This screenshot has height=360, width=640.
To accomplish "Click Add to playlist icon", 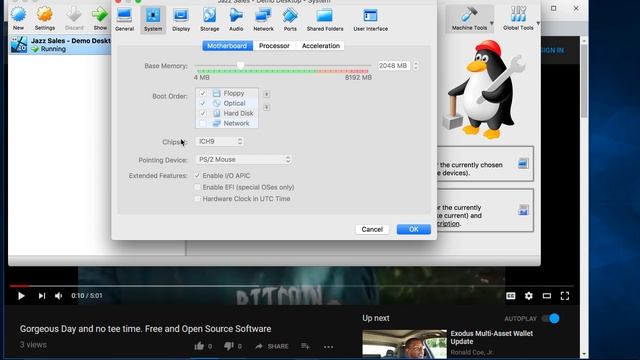I will click(305, 346).
